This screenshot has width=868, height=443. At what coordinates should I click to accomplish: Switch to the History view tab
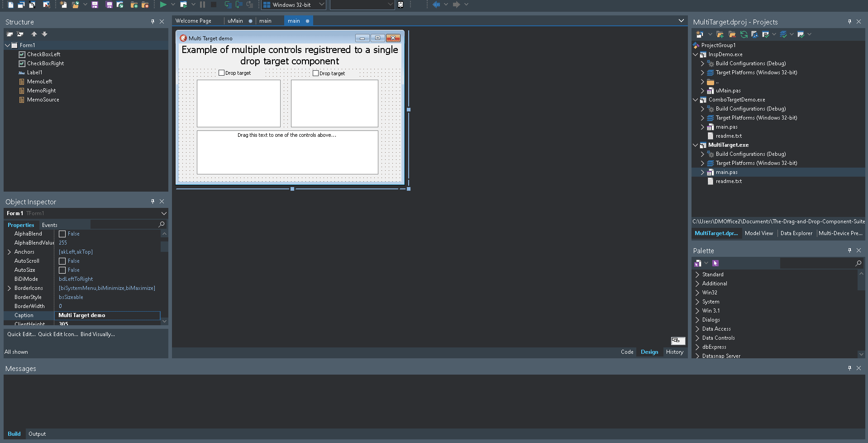(x=674, y=352)
